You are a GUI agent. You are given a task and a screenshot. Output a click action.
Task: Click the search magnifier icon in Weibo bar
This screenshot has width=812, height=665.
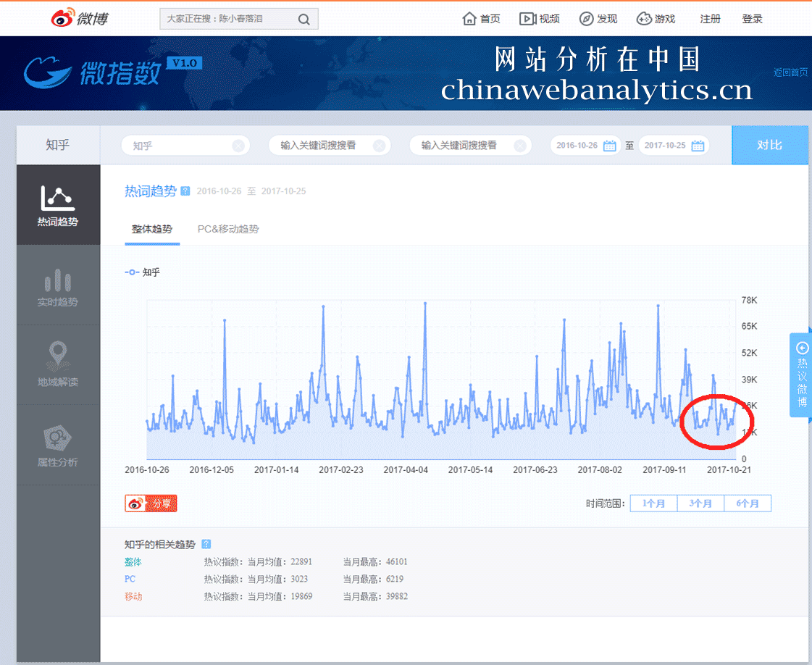pos(304,19)
